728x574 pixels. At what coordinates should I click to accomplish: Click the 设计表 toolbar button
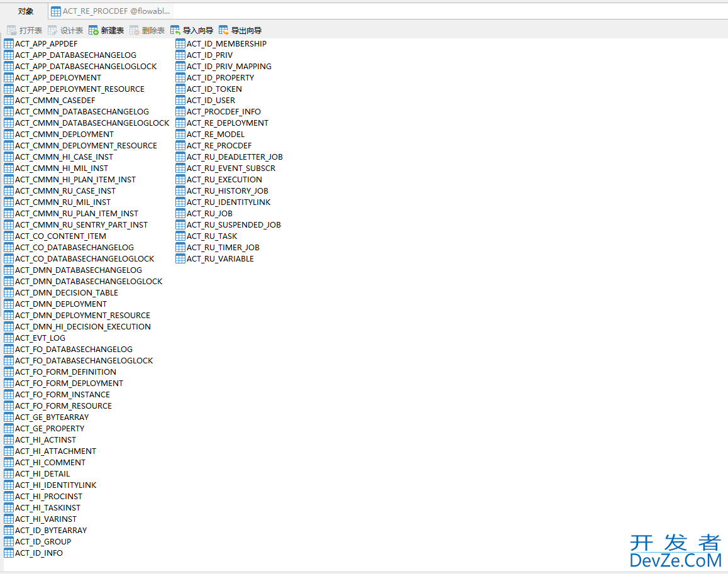[x=65, y=31]
